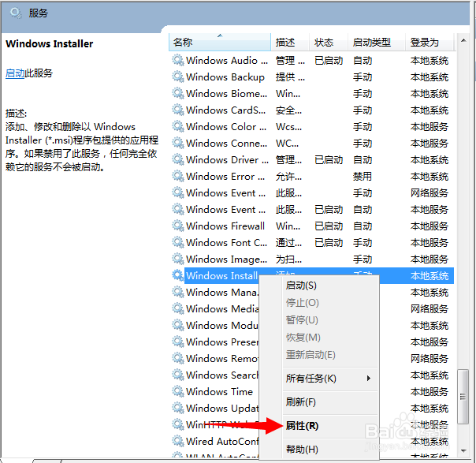Select the gear icon next to Windows Driver
Viewport: 476px width, 463px height.
tap(178, 159)
